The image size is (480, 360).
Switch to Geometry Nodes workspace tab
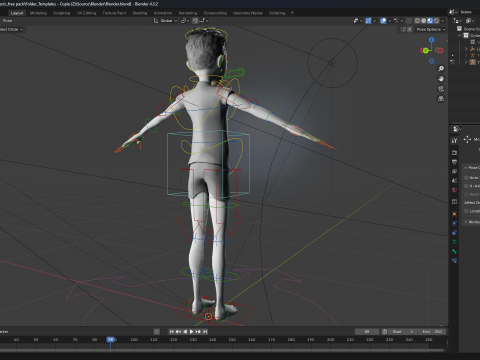[248, 13]
